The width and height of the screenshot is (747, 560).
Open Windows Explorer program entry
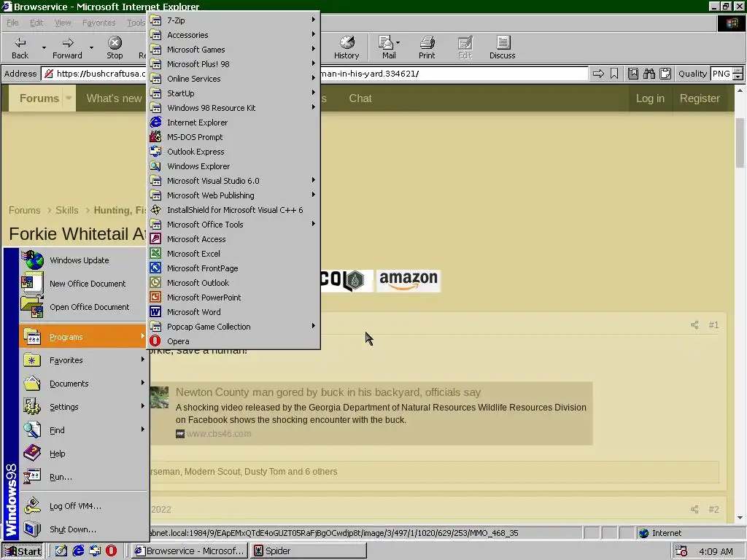coord(233,166)
